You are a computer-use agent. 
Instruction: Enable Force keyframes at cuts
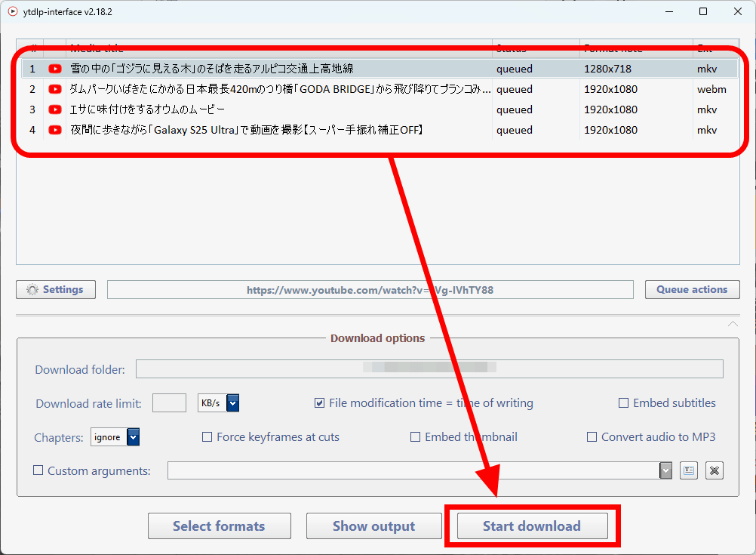(207, 437)
